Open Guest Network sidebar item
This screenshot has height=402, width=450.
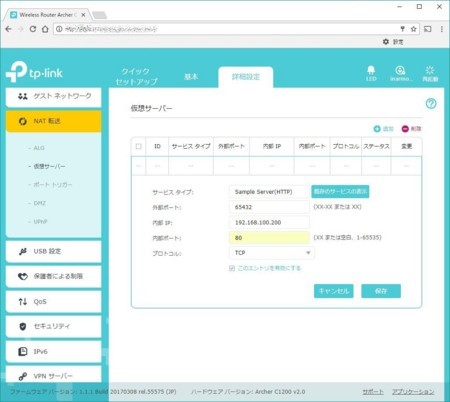point(53,96)
